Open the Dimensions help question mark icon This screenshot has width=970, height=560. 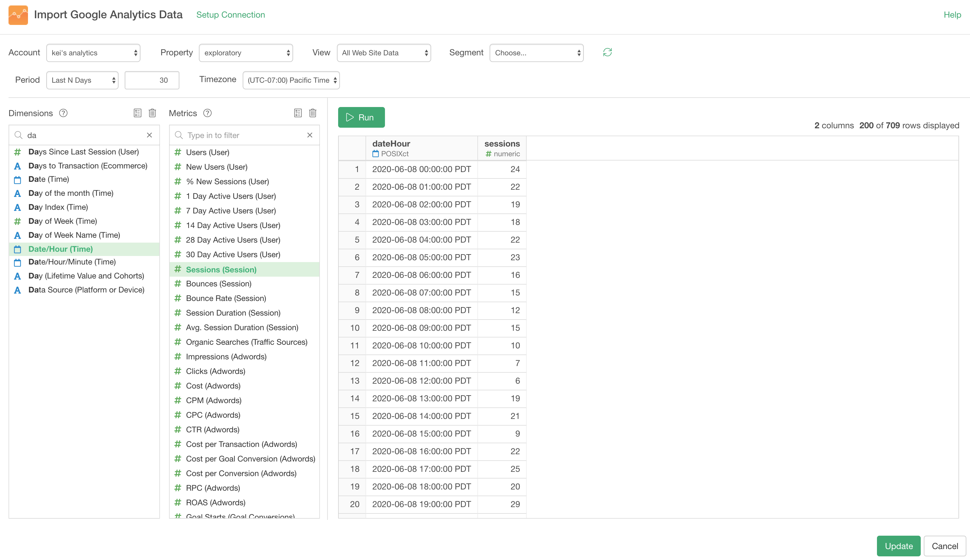point(64,113)
